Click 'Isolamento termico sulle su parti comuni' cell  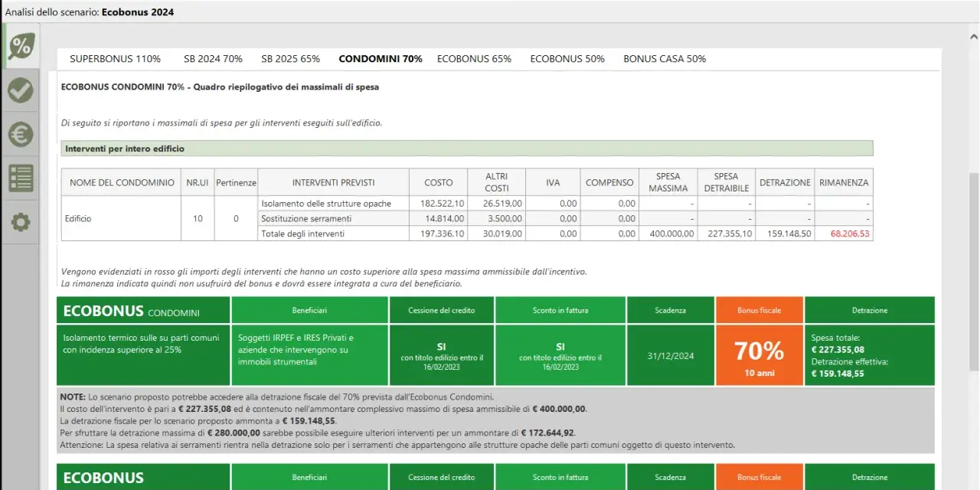143,354
